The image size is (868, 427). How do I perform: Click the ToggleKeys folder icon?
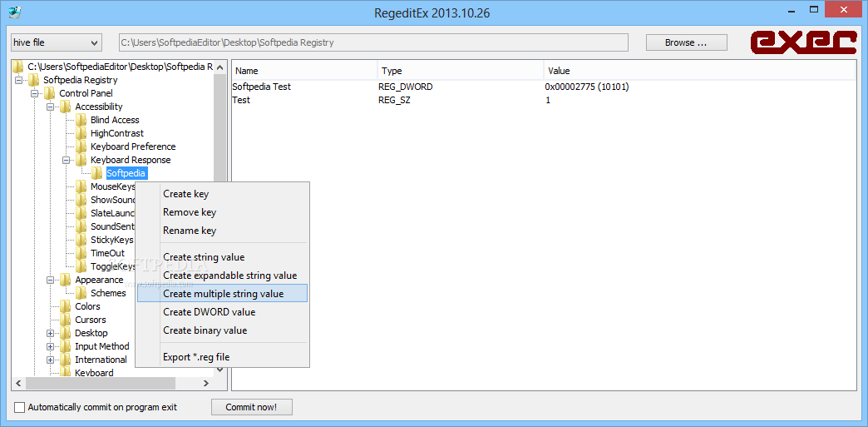pyautogui.click(x=81, y=266)
